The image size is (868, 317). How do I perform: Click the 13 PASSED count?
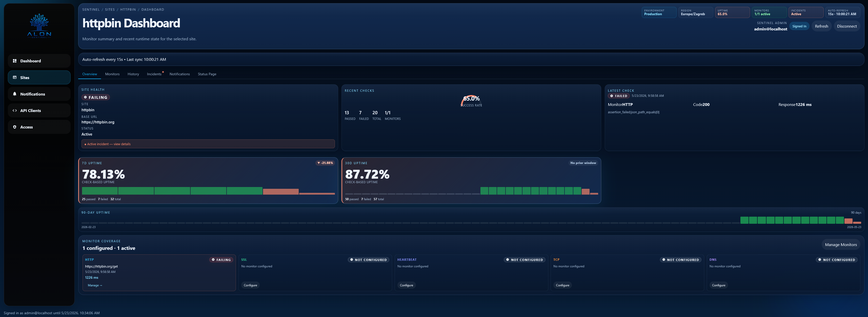[350, 115]
